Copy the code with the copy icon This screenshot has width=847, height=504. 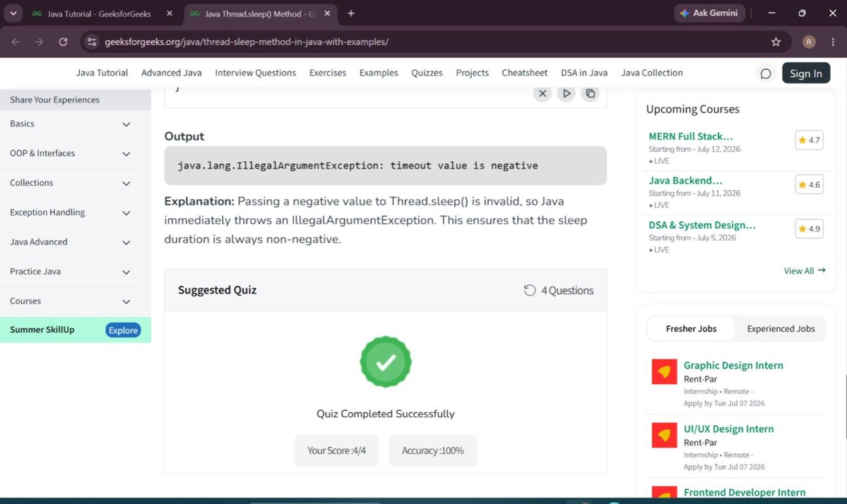coord(591,93)
